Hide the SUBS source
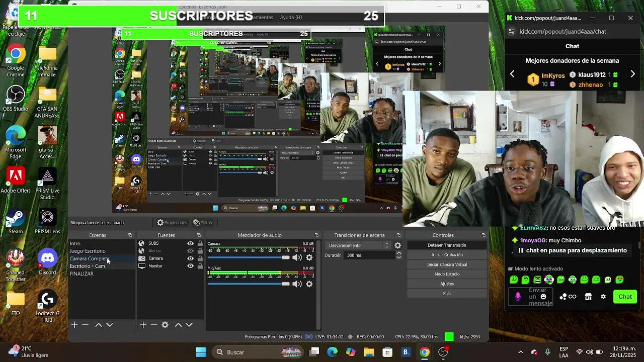This screenshot has width=644, height=362. coord(190,243)
